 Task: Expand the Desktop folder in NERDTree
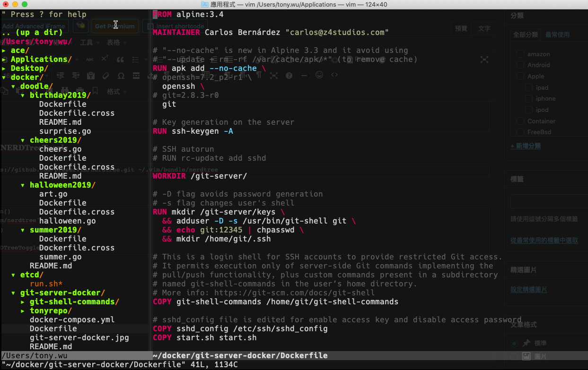(x=4, y=68)
